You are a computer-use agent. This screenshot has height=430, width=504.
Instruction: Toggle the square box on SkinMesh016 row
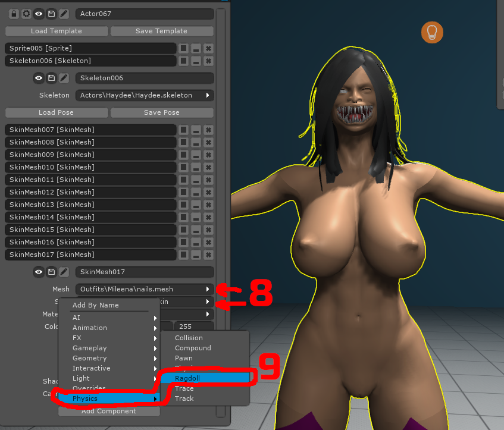coord(183,242)
